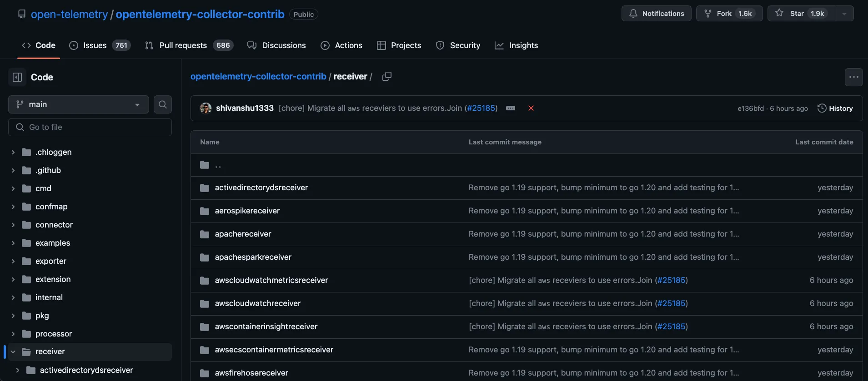
Task: Open apachesparkreceiver folder
Action: 253,257
